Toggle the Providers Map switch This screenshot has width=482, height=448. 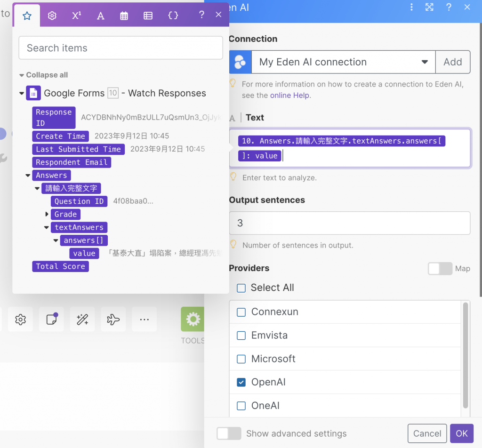(x=440, y=269)
